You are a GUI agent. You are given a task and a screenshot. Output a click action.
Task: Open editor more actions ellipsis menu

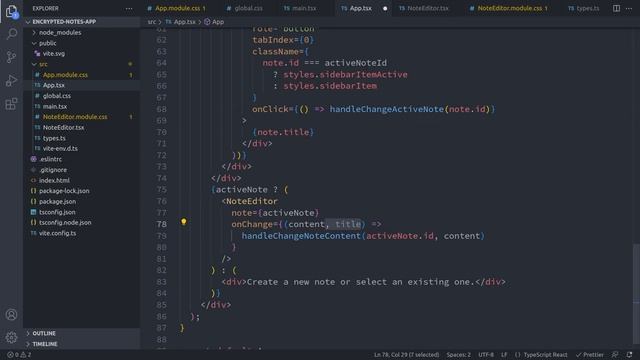tap(629, 8)
